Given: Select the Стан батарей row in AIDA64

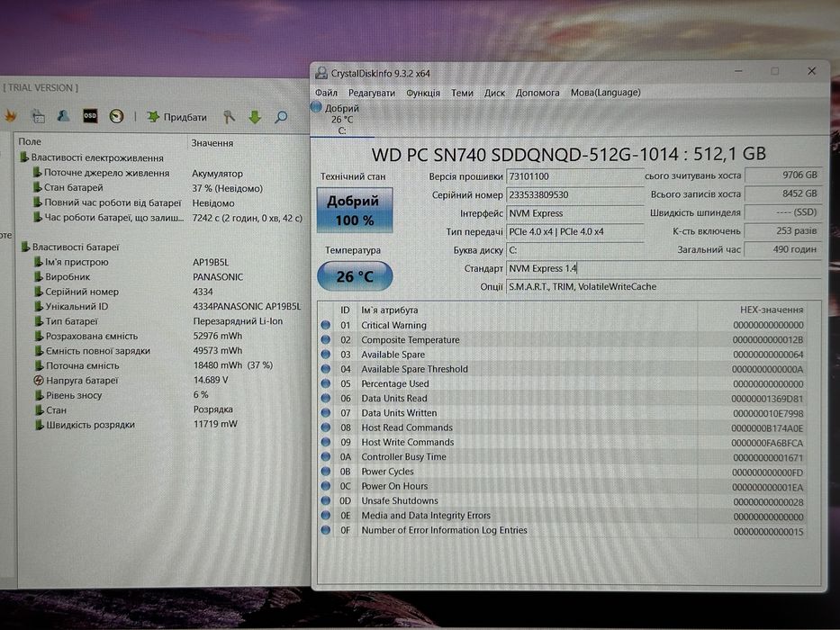Looking at the screenshot, I should point(161,188).
